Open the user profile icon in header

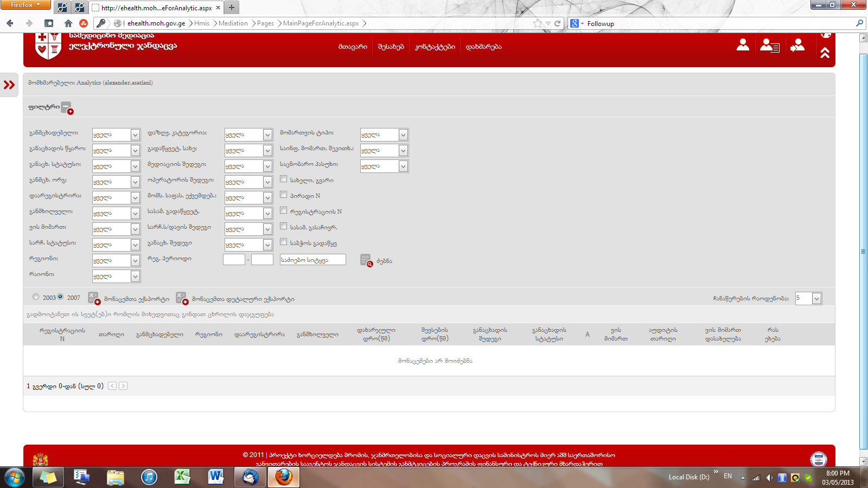pos(743,46)
